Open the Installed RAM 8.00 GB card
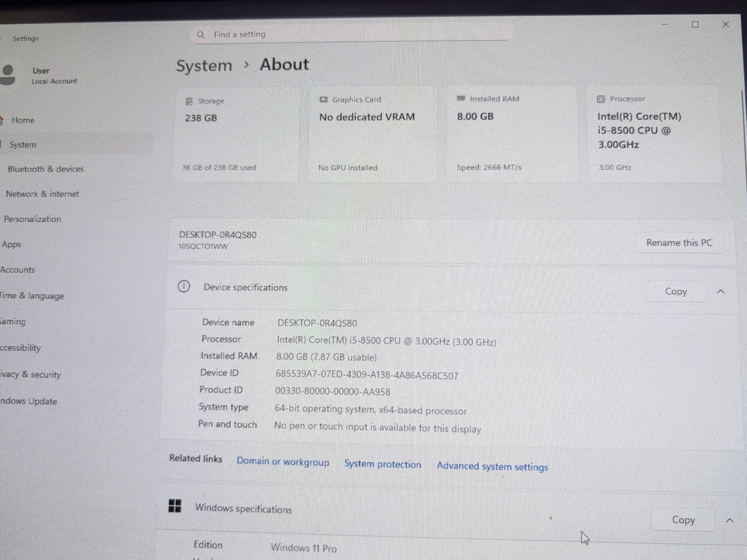The width and height of the screenshot is (747, 560). click(x=512, y=134)
